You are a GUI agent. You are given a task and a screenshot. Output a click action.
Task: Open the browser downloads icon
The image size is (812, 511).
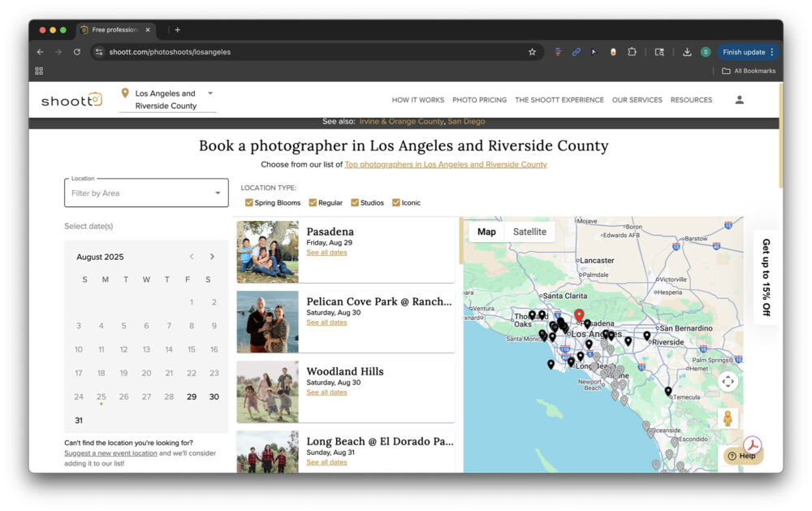[x=687, y=52]
